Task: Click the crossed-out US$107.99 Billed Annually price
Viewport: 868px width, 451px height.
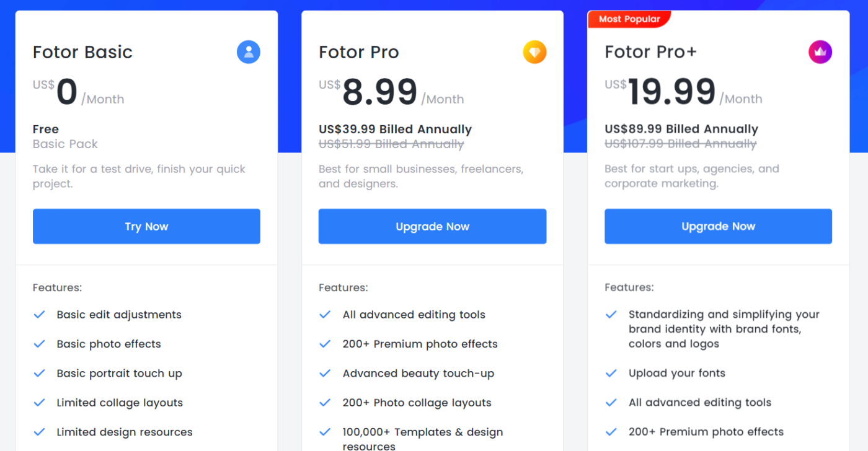Action: [680, 144]
